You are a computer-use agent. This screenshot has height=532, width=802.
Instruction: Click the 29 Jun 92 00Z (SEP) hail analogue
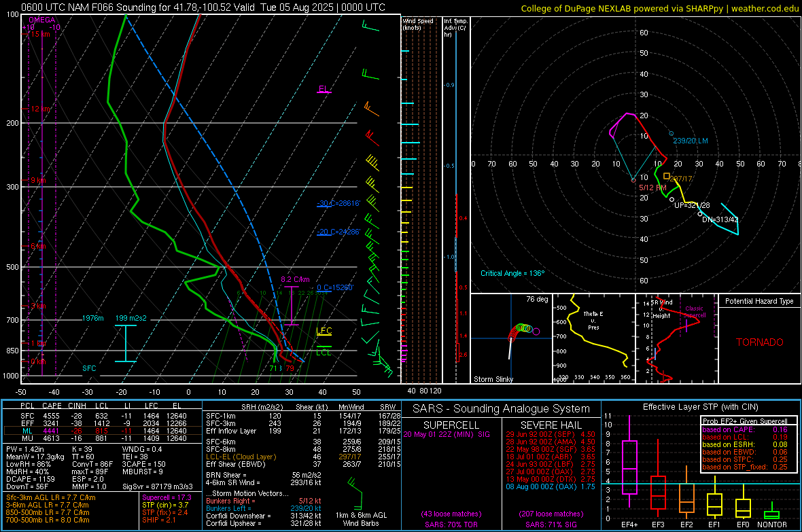click(x=551, y=434)
